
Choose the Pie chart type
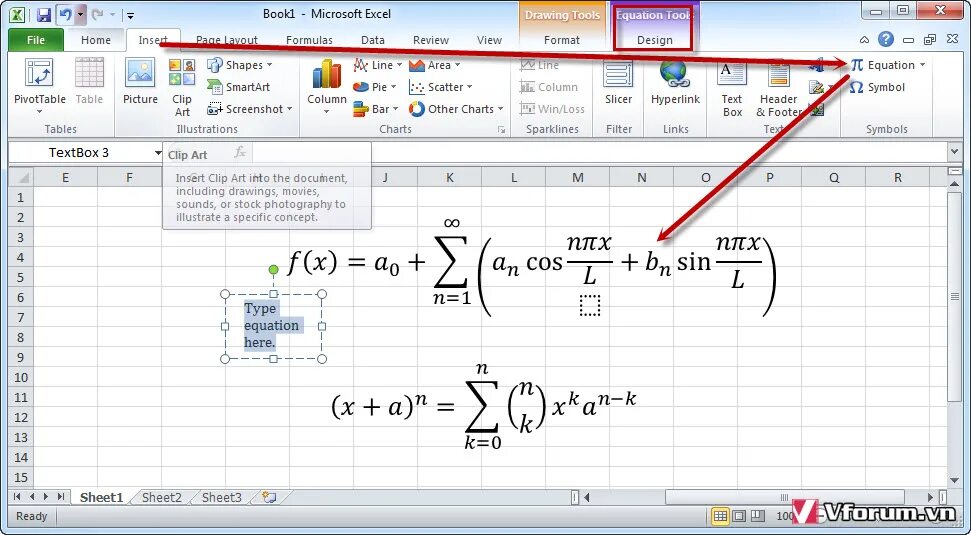(375, 87)
